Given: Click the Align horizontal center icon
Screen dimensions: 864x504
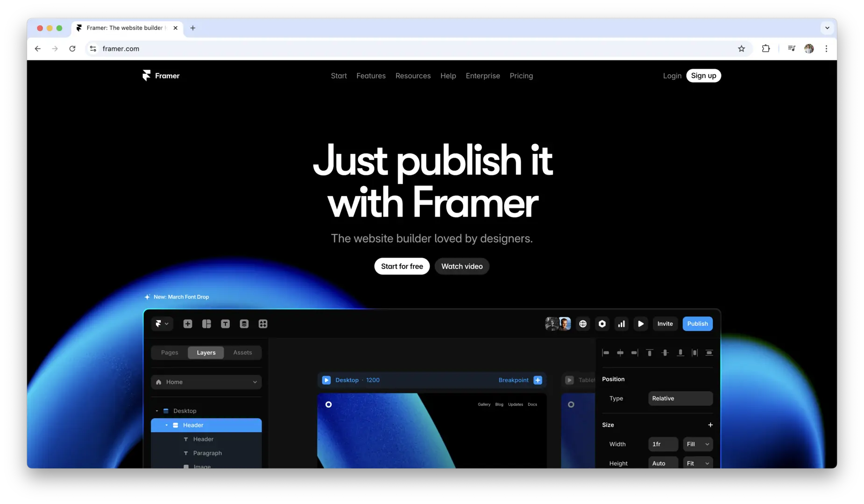Looking at the screenshot, I should click(620, 353).
